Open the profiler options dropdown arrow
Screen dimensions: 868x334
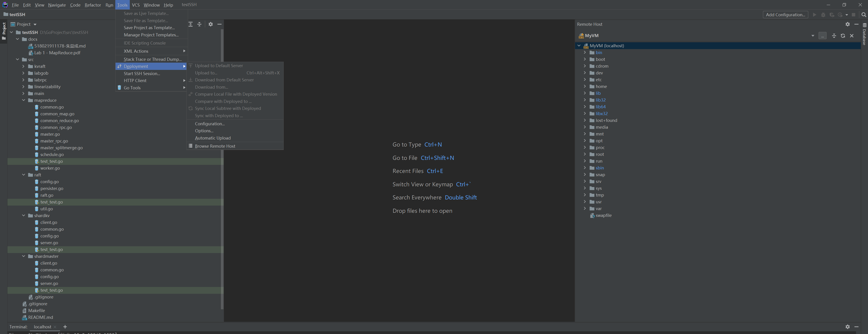coord(847,15)
